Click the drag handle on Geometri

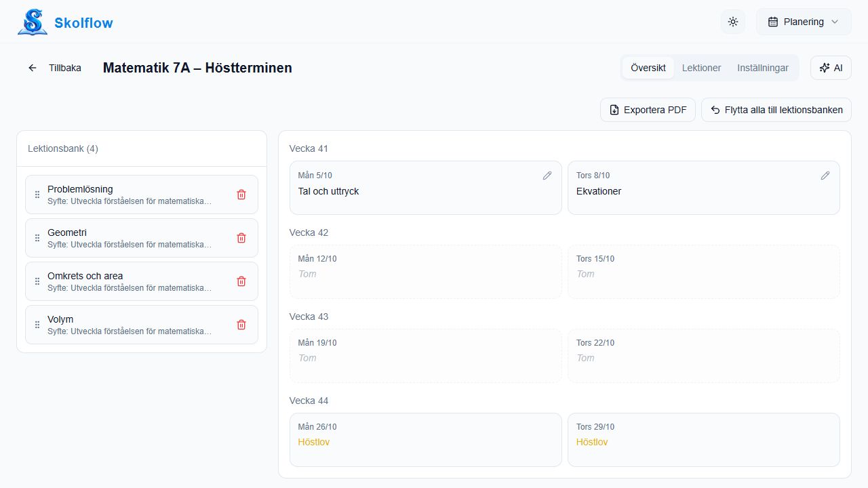coord(37,238)
